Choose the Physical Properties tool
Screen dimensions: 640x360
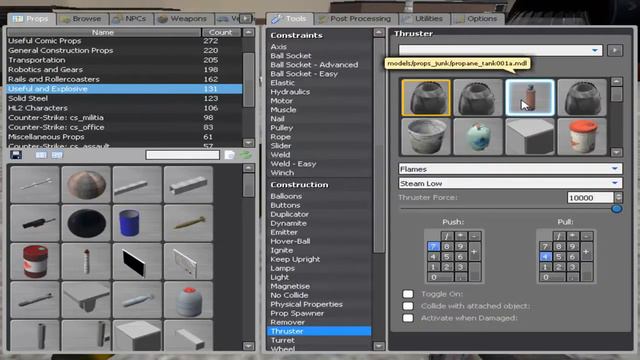[x=307, y=304]
